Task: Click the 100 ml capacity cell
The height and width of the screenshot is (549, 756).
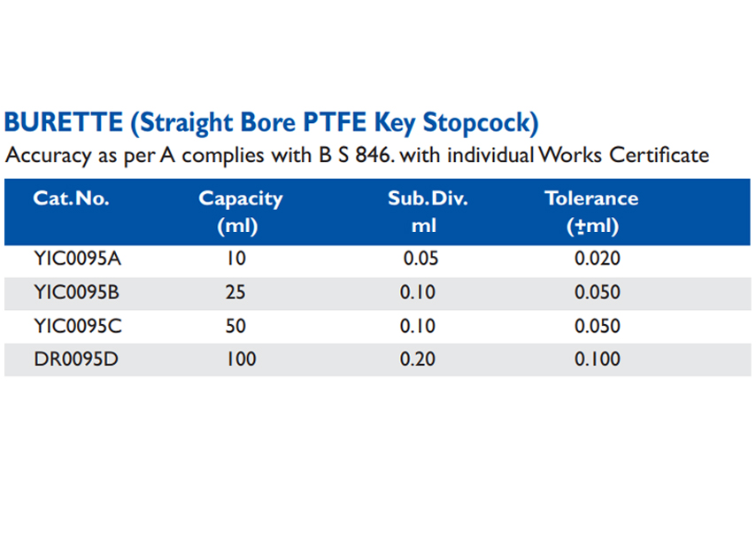Action: coord(239,360)
